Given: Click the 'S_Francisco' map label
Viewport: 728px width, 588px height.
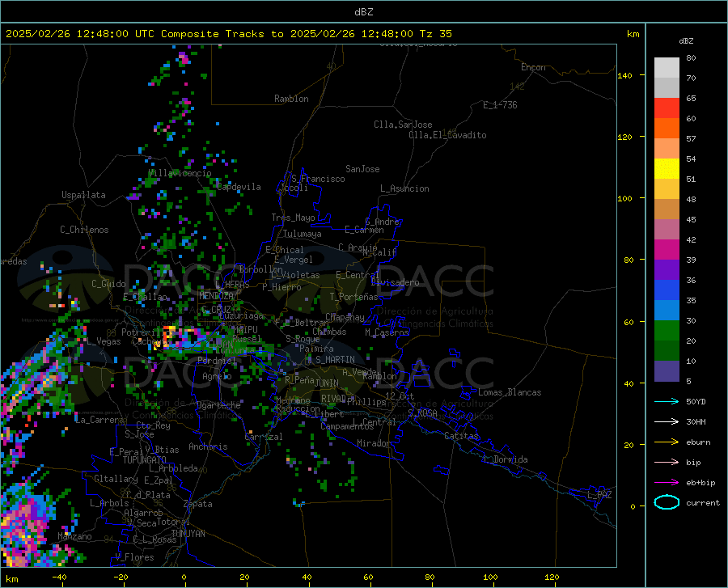Looking at the screenshot, I should 318,179.
